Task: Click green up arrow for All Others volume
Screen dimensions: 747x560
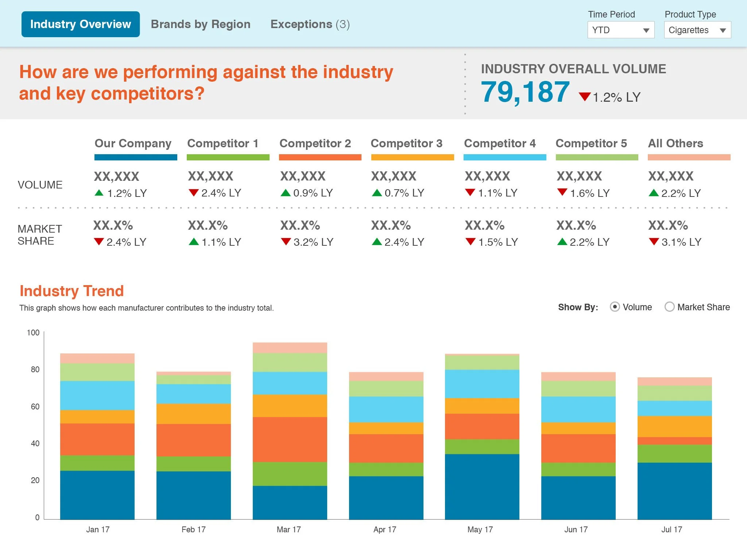Action: click(654, 192)
